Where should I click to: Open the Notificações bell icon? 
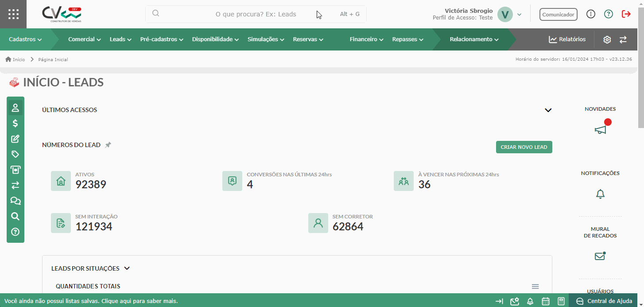pyautogui.click(x=600, y=194)
